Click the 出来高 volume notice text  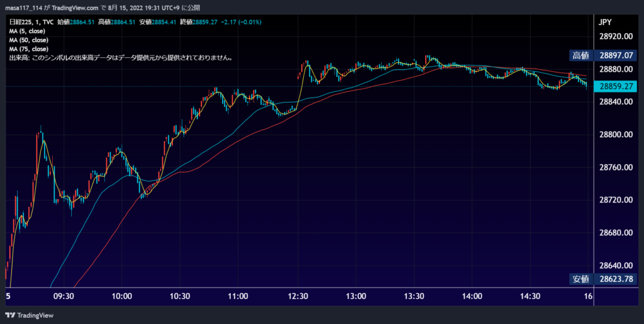point(121,59)
